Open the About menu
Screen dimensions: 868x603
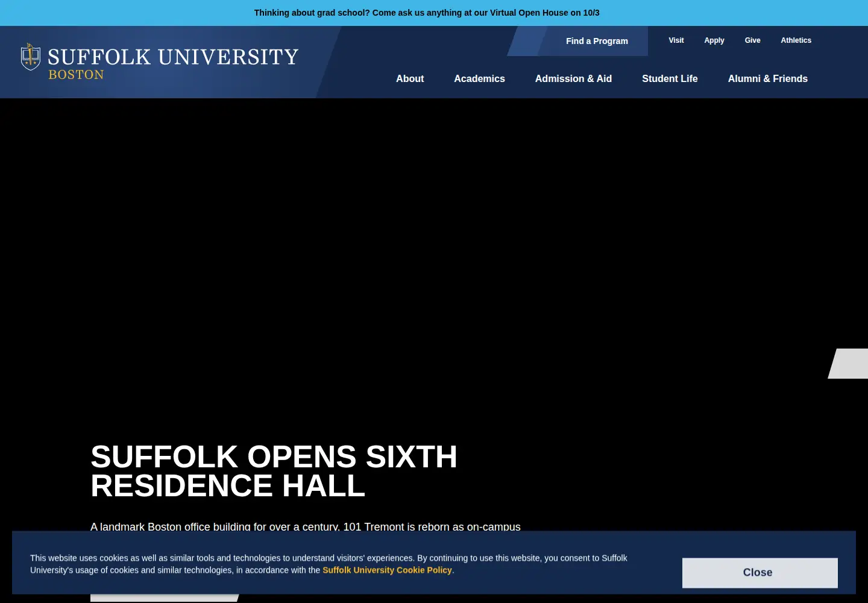(x=410, y=78)
